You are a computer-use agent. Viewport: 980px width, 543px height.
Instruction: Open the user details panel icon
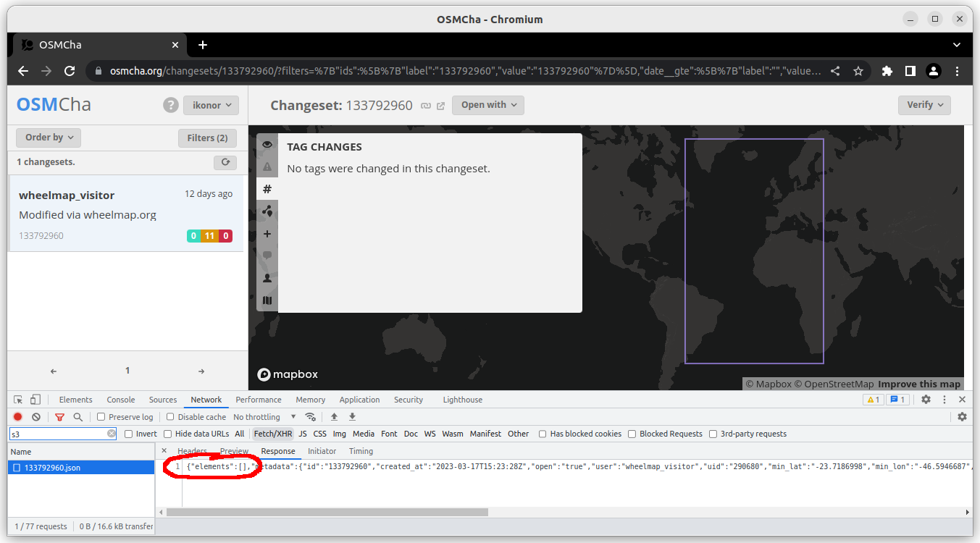(267, 278)
